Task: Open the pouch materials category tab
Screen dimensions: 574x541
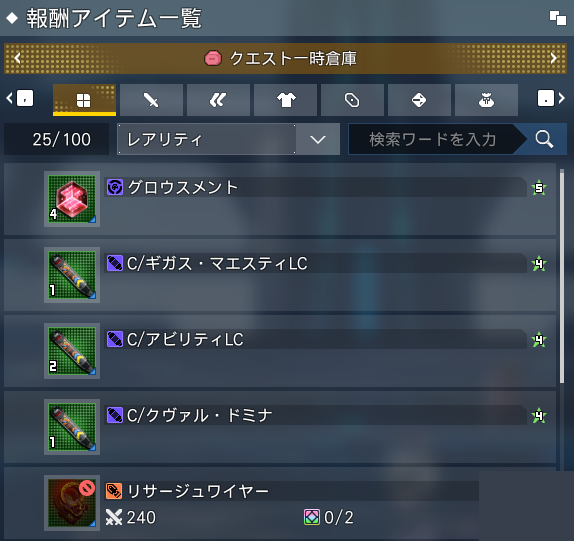Action: click(486, 100)
